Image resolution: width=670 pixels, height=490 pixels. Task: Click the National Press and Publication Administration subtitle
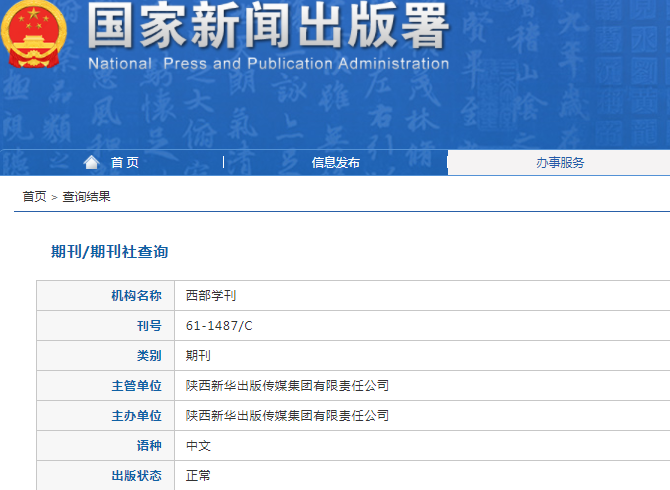(x=268, y=64)
